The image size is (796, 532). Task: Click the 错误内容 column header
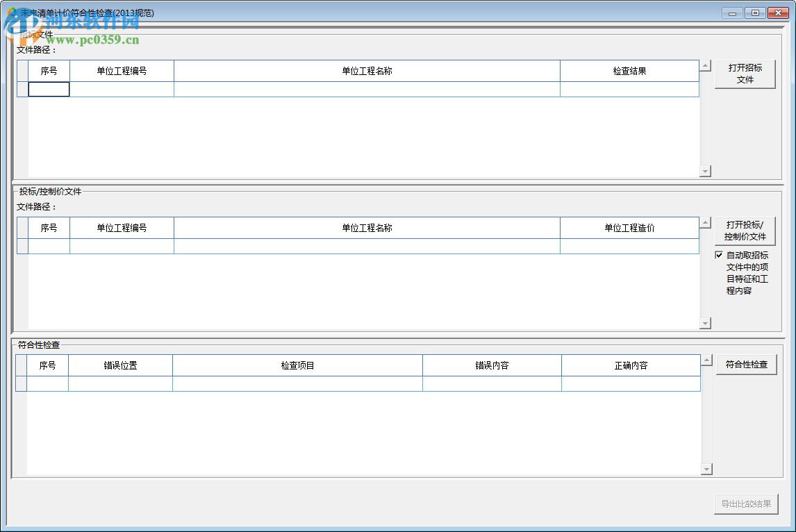(492, 365)
